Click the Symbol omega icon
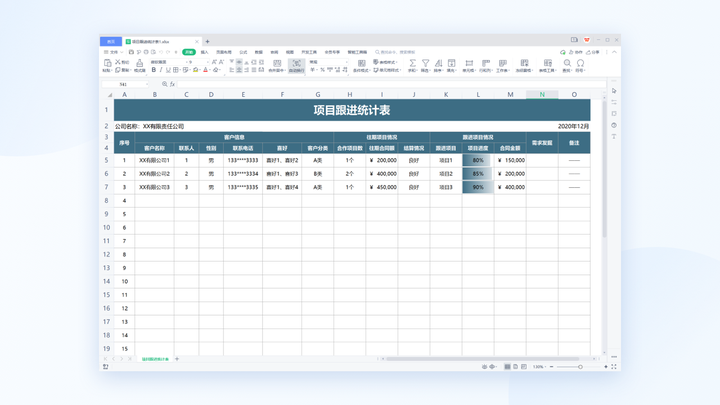The height and width of the screenshot is (405, 720). (x=580, y=63)
